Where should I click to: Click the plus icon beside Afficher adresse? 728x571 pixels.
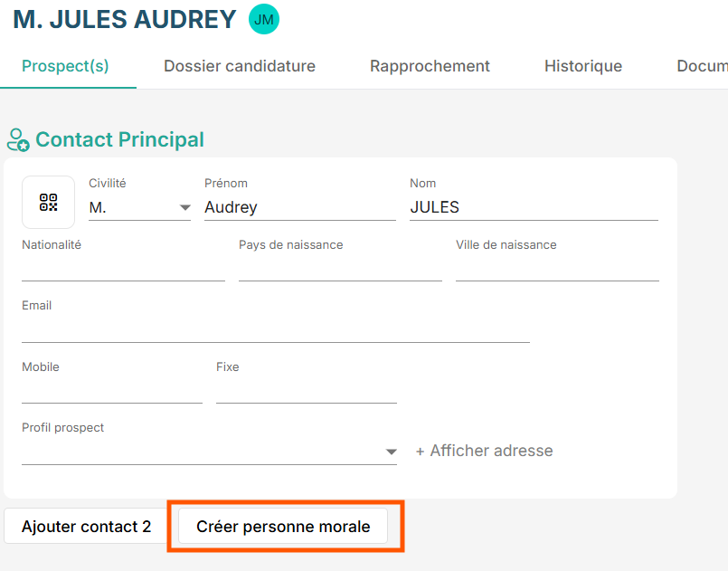click(420, 452)
